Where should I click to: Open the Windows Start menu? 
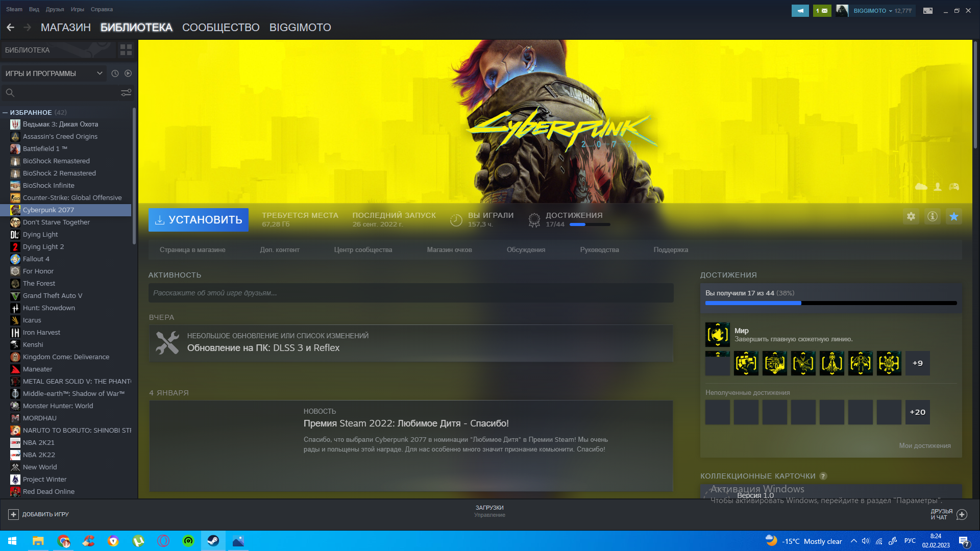[x=12, y=541]
